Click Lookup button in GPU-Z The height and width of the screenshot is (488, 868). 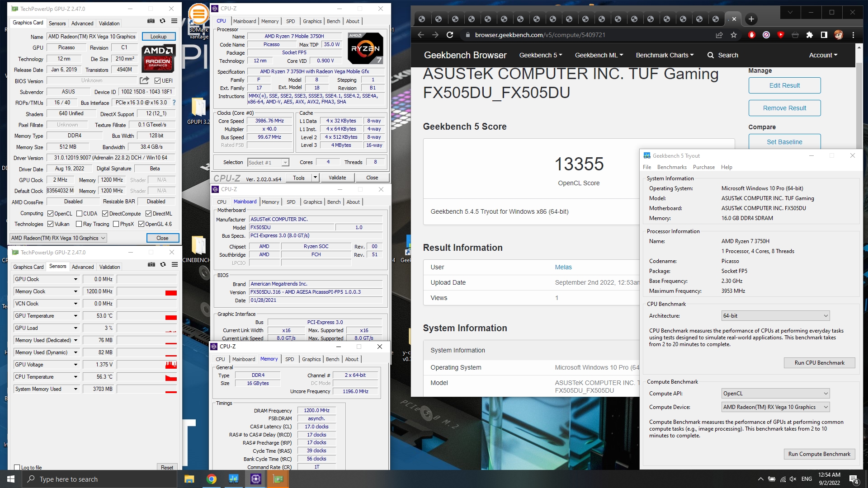pyautogui.click(x=159, y=37)
